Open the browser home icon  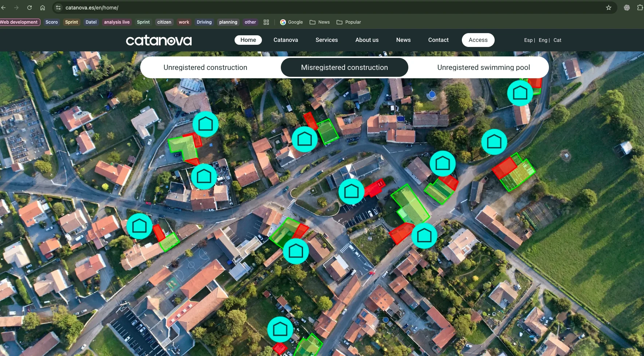(43, 8)
